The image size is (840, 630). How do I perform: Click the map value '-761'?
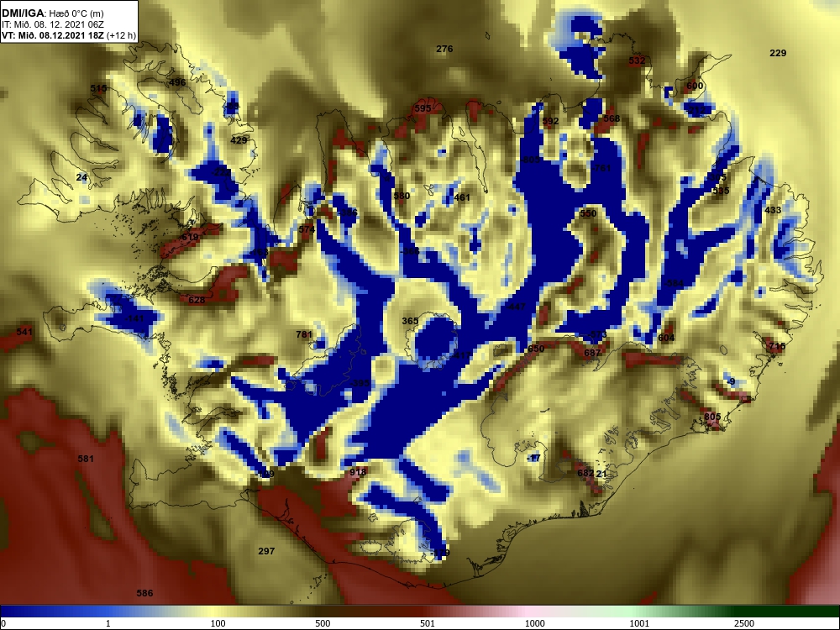coord(601,168)
